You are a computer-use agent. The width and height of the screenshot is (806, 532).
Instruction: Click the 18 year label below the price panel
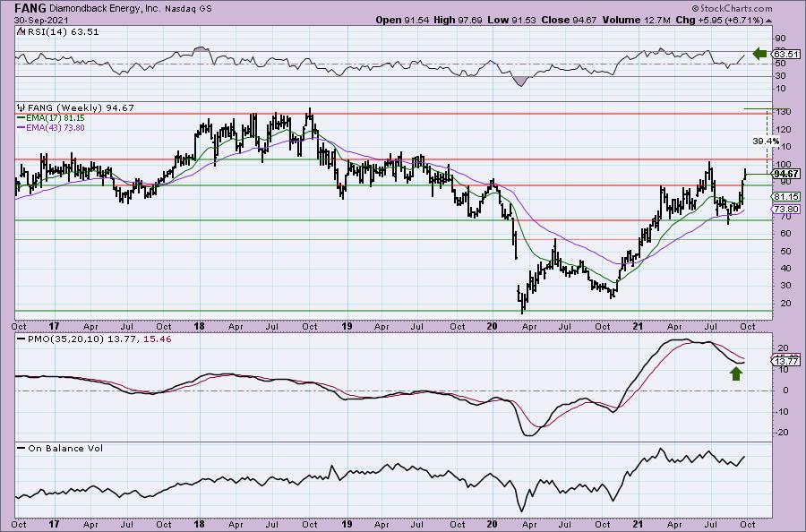click(200, 326)
